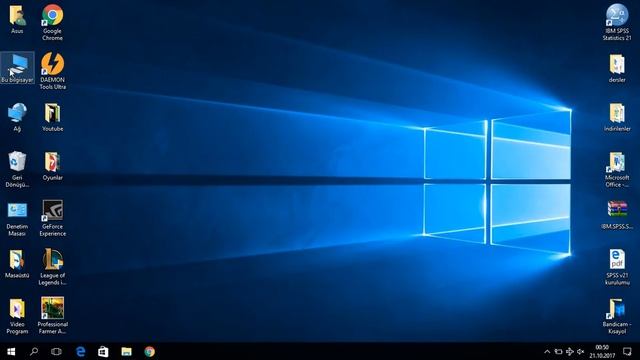Launch Microsoft Edge from the taskbar
Viewport: 640px width, 360px height.
coord(80,351)
